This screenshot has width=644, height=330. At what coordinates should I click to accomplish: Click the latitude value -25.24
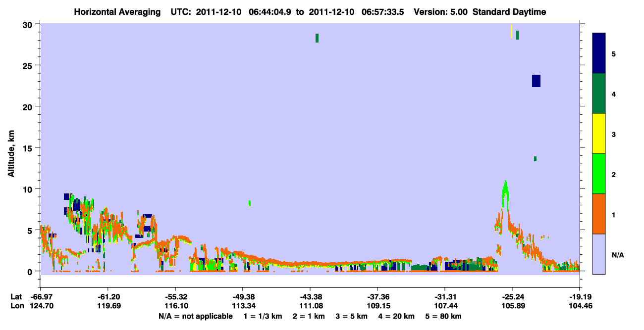click(512, 297)
